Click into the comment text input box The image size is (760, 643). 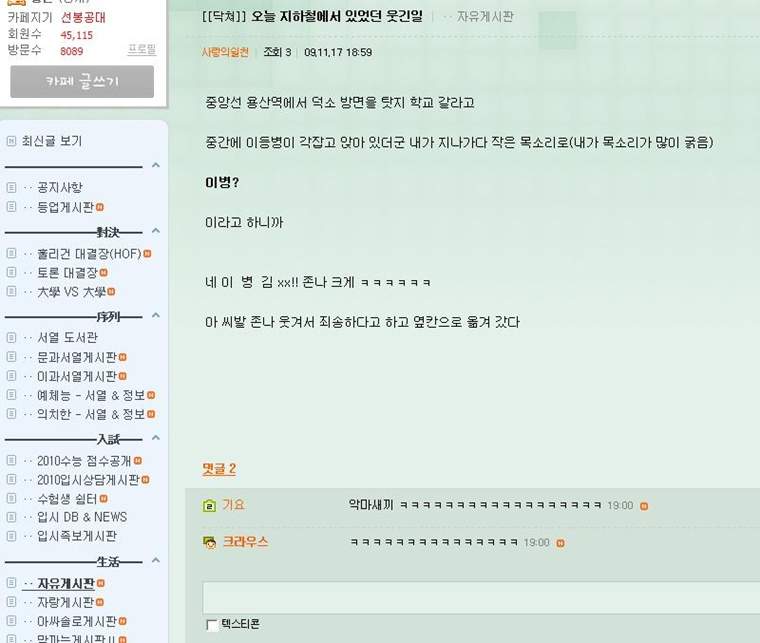click(481, 598)
